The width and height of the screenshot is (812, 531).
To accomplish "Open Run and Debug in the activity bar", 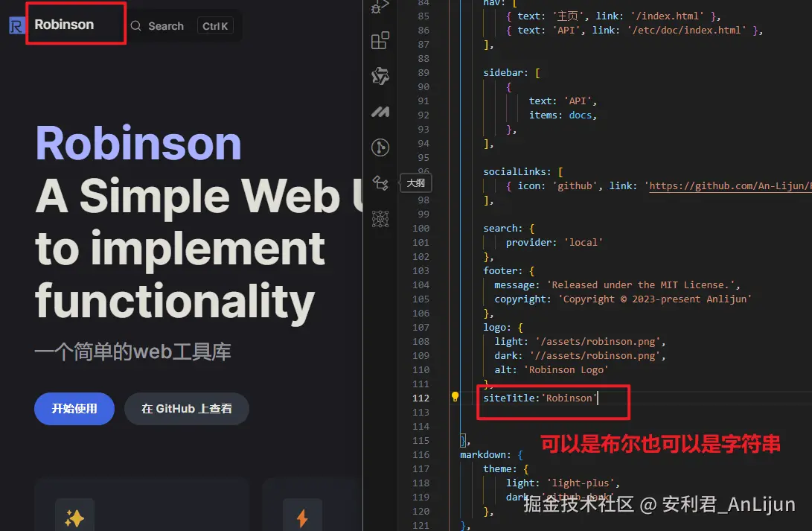I will click(x=380, y=7).
